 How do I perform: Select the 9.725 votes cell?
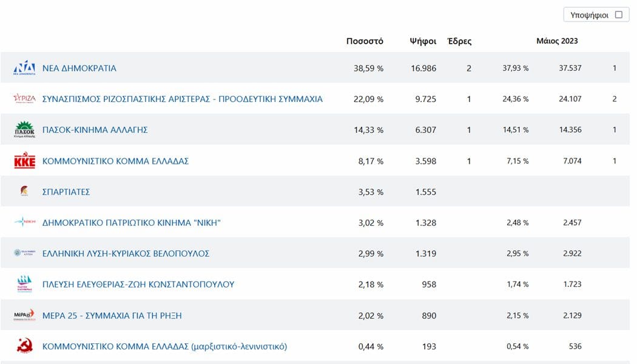click(x=425, y=99)
